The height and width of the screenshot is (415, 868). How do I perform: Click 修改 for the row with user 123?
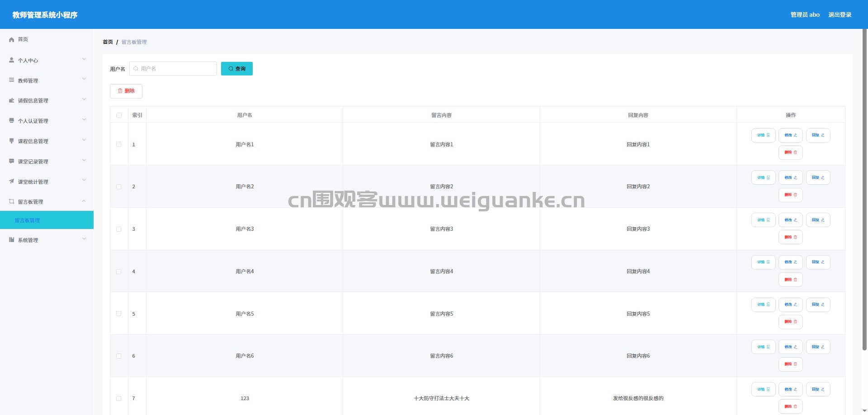790,389
